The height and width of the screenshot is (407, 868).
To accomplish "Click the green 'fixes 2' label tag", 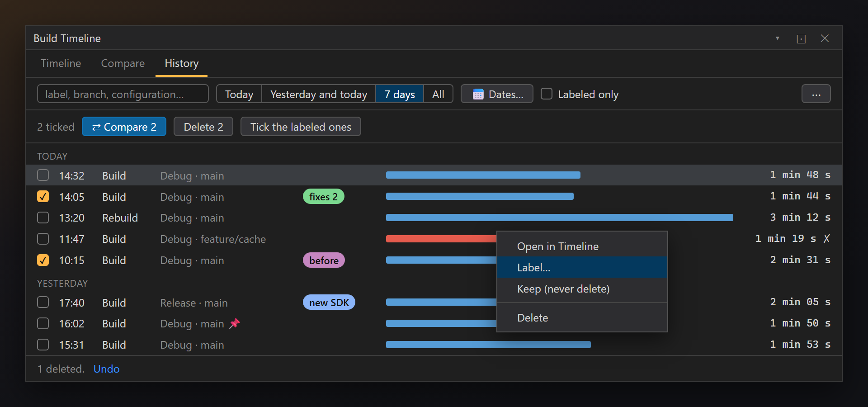I will tap(323, 197).
